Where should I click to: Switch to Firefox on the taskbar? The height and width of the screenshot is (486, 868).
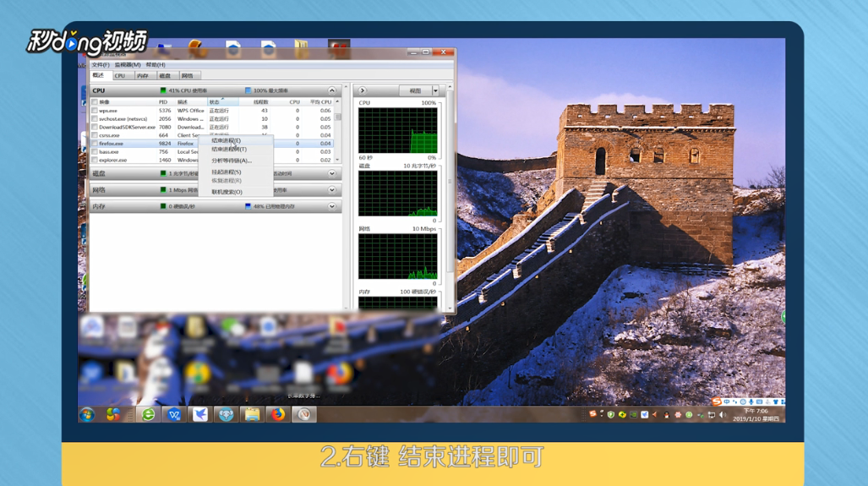pos(278,414)
